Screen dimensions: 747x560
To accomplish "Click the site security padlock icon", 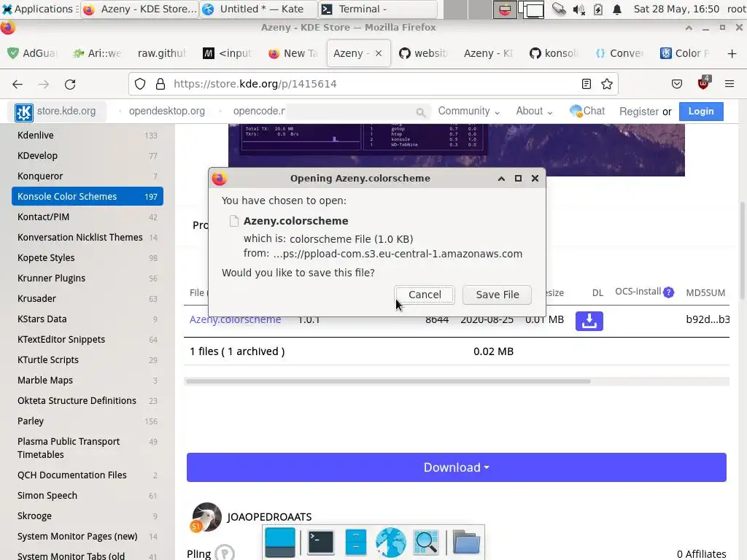I will pos(160,85).
